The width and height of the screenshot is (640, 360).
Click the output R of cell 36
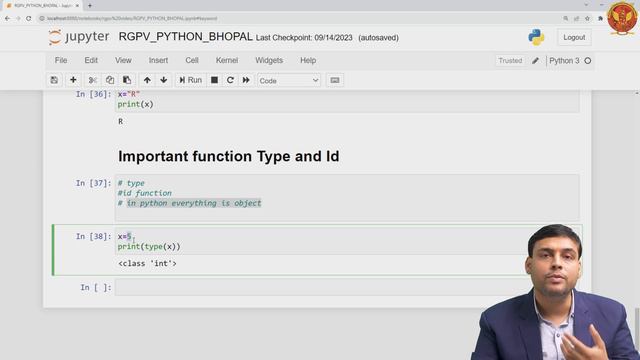tap(120, 121)
